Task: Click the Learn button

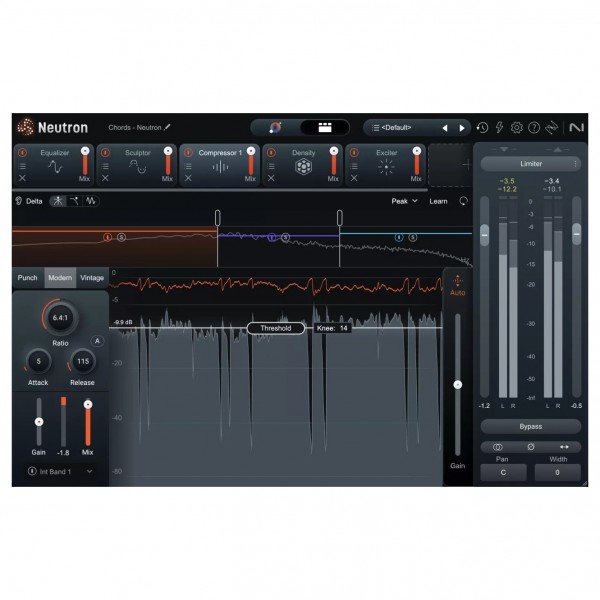Action: [x=438, y=201]
